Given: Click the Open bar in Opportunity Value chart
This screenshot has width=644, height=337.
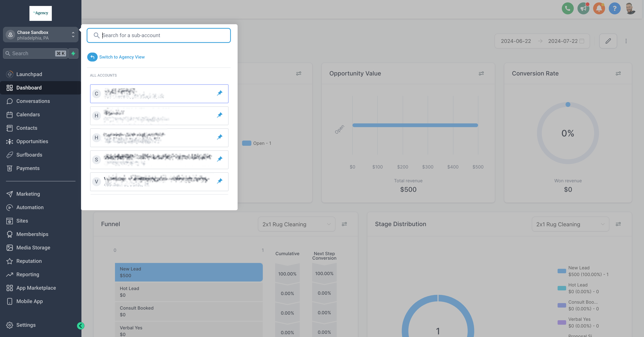Looking at the screenshot, I should pyautogui.click(x=415, y=125).
